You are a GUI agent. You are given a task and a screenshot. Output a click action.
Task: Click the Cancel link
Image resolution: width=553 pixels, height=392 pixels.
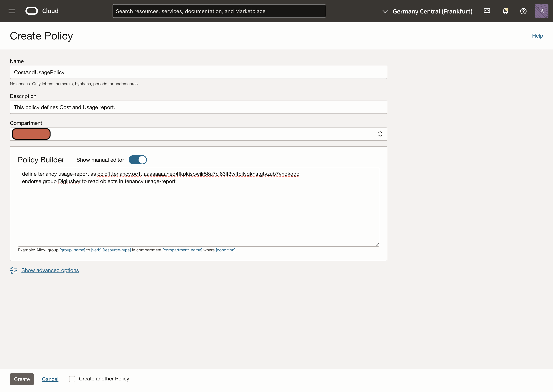pos(50,379)
